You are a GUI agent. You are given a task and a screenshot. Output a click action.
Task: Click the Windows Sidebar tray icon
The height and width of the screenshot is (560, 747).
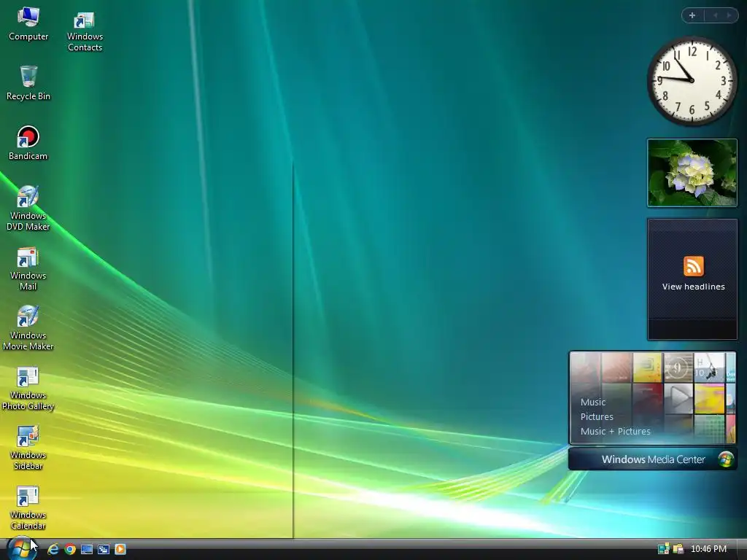pos(663,549)
